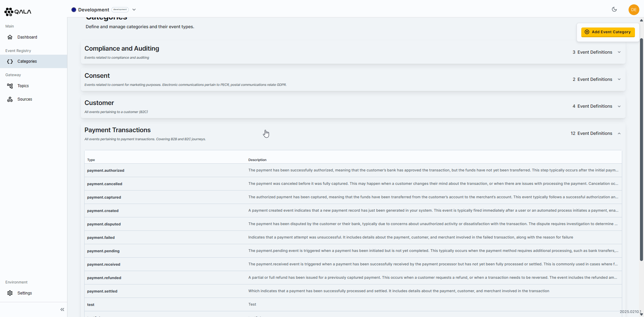Click the Qala logo

18,12
